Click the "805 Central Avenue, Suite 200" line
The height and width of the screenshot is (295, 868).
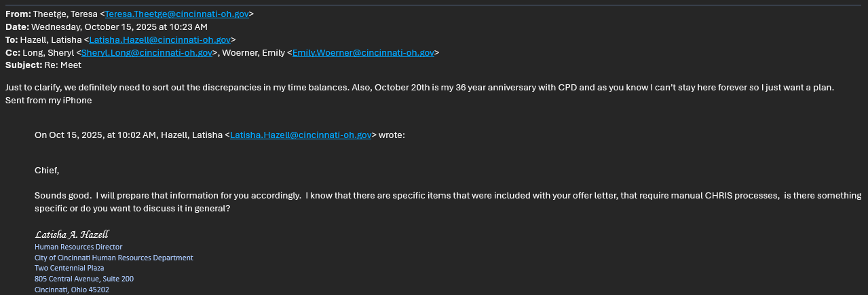tap(84, 279)
